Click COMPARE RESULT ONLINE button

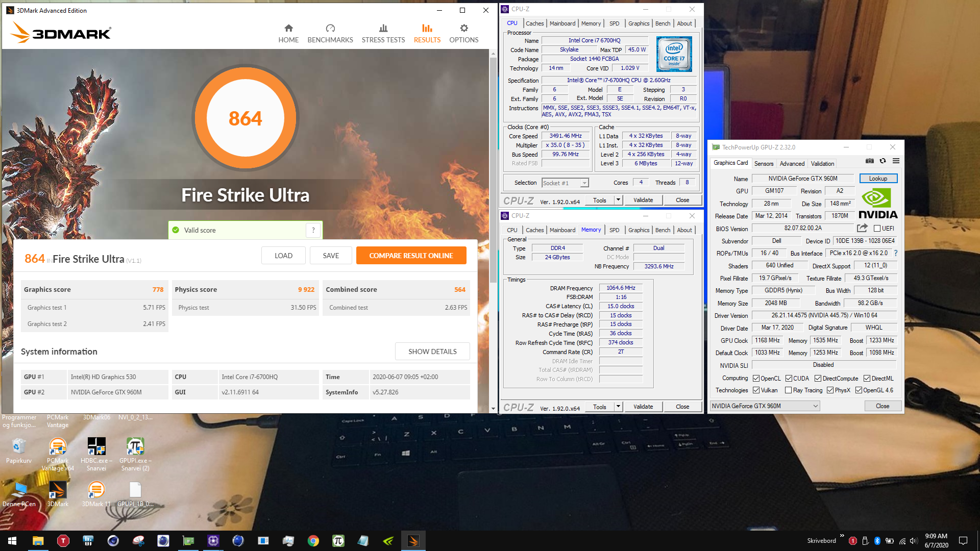pos(411,256)
